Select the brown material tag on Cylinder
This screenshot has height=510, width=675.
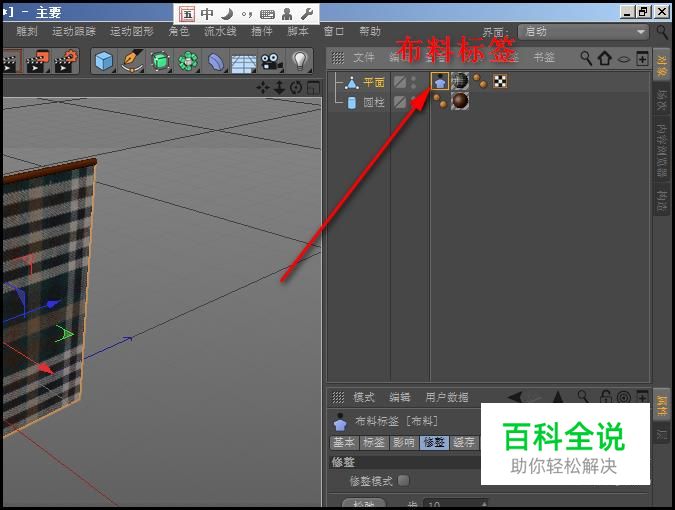point(460,101)
